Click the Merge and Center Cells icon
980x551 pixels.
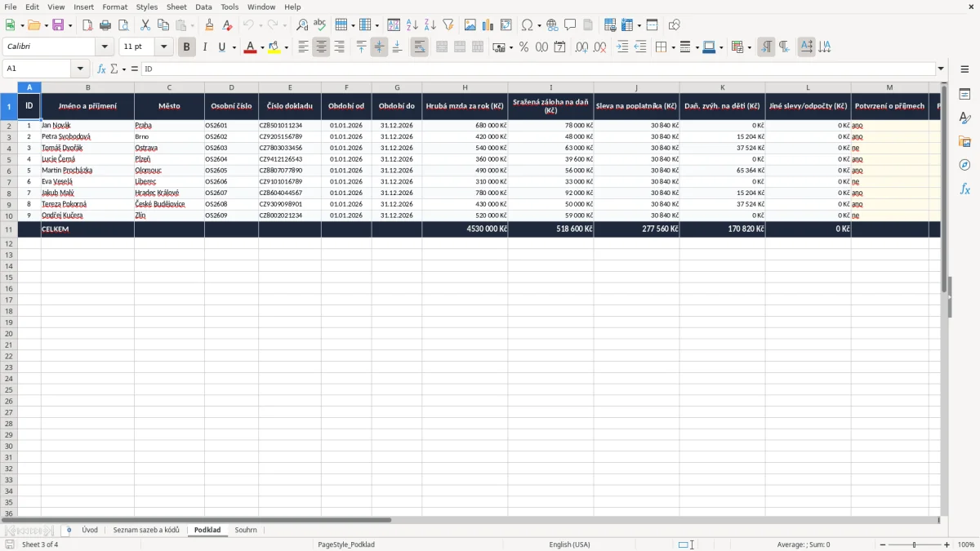click(x=442, y=47)
